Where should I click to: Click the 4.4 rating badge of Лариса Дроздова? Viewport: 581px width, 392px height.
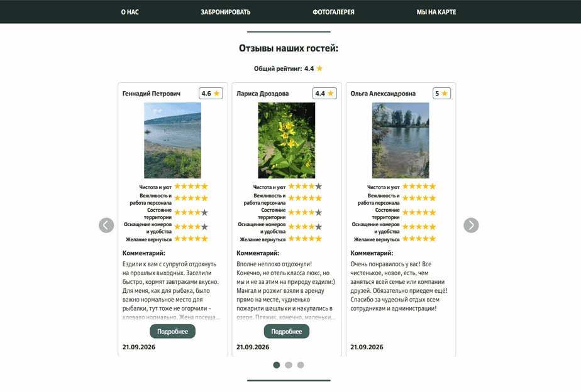324,93
